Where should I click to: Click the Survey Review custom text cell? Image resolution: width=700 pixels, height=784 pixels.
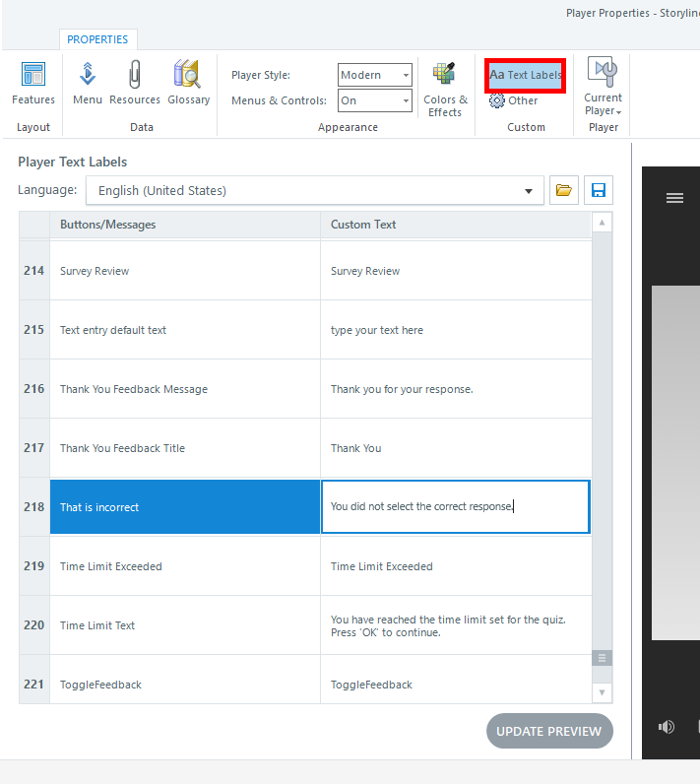[456, 271]
